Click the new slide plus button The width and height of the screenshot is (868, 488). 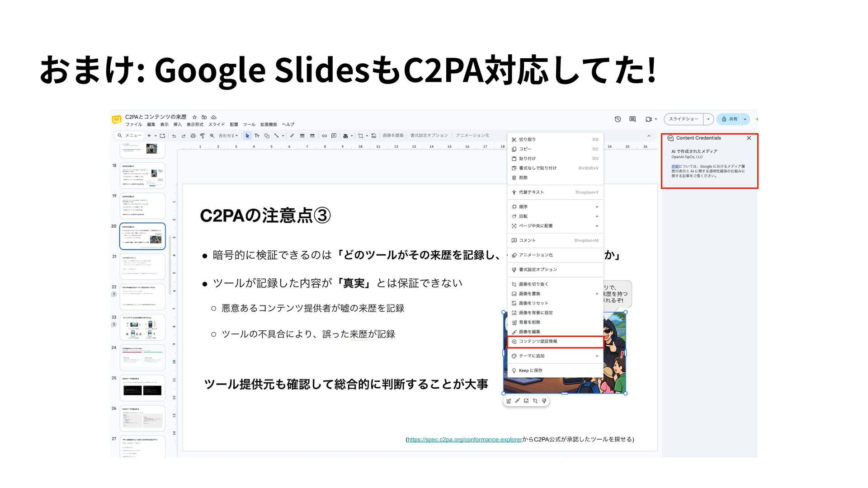click(149, 136)
